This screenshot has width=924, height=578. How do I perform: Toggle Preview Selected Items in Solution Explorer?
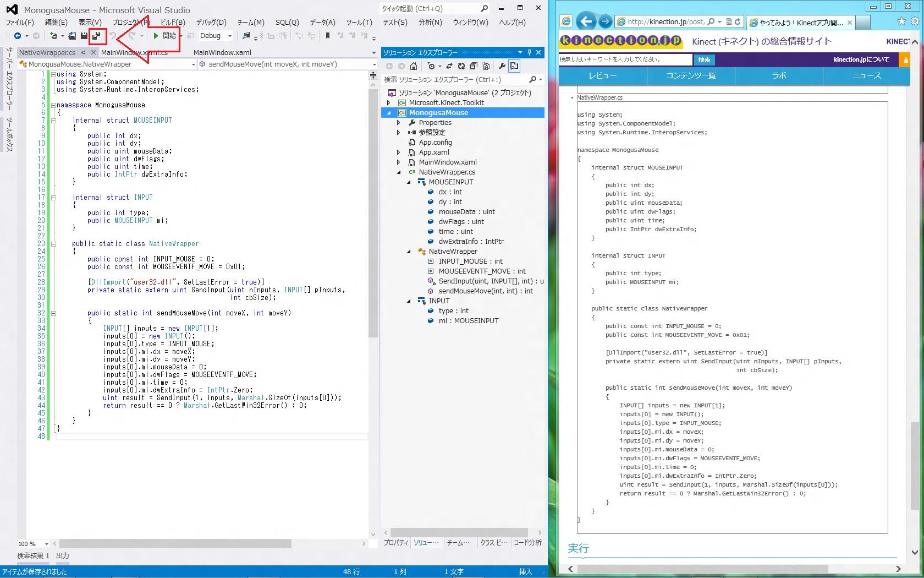coord(514,66)
